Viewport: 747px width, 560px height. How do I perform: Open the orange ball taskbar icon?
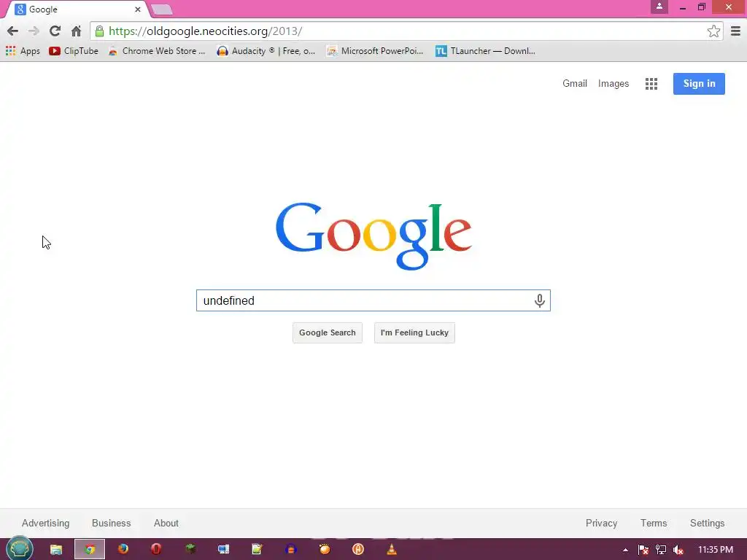tap(325, 550)
